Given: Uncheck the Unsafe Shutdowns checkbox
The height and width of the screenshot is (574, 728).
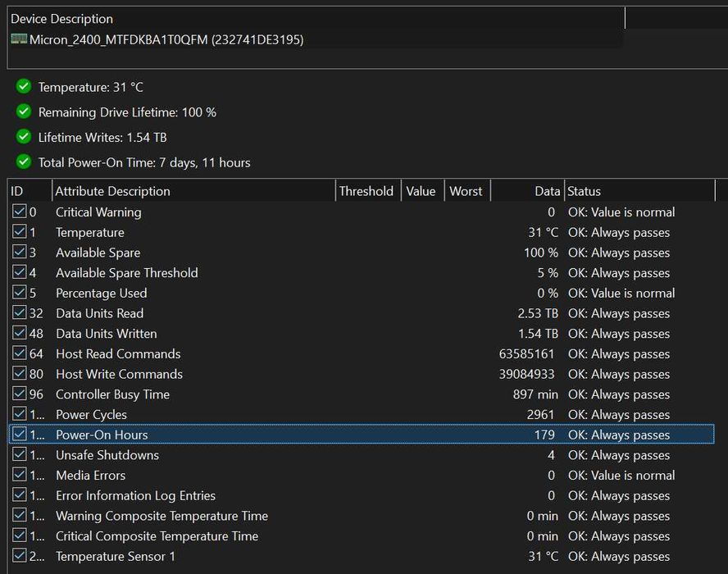Looking at the screenshot, I should pyautogui.click(x=20, y=455).
